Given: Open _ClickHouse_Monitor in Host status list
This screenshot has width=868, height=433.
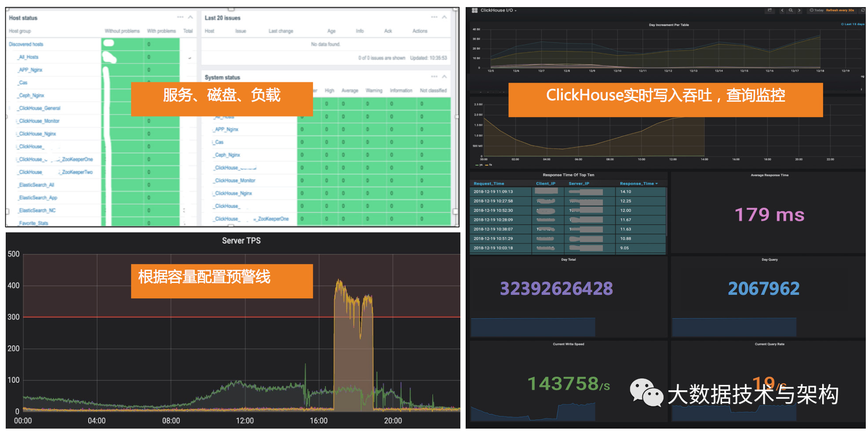Looking at the screenshot, I should point(39,121).
